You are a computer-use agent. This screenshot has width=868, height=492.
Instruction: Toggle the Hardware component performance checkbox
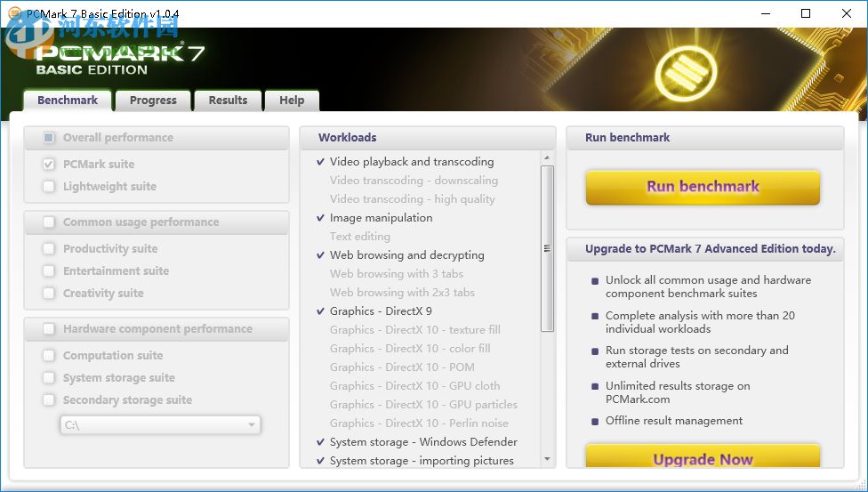click(49, 329)
